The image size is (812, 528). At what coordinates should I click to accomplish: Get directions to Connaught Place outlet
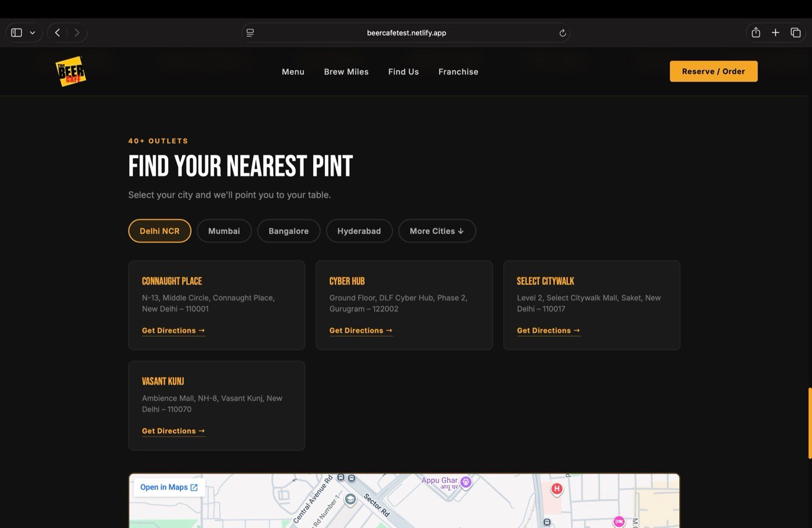pyautogui.click(x=173, y=331)
